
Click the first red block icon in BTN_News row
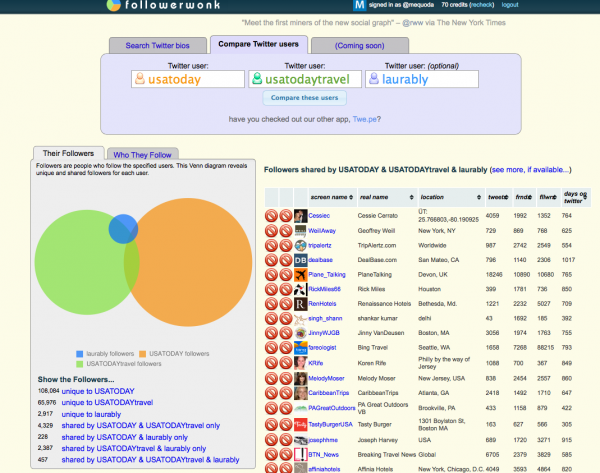(x=271, y=455)
